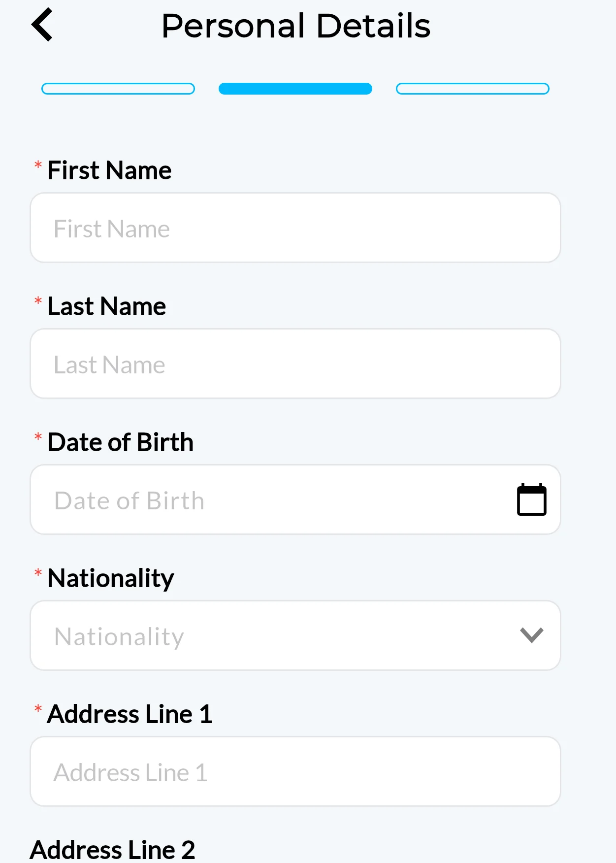Open the Date of Birth calendar picker
Image resolution: width=616 pixels, height=863 pixels.
531,499
